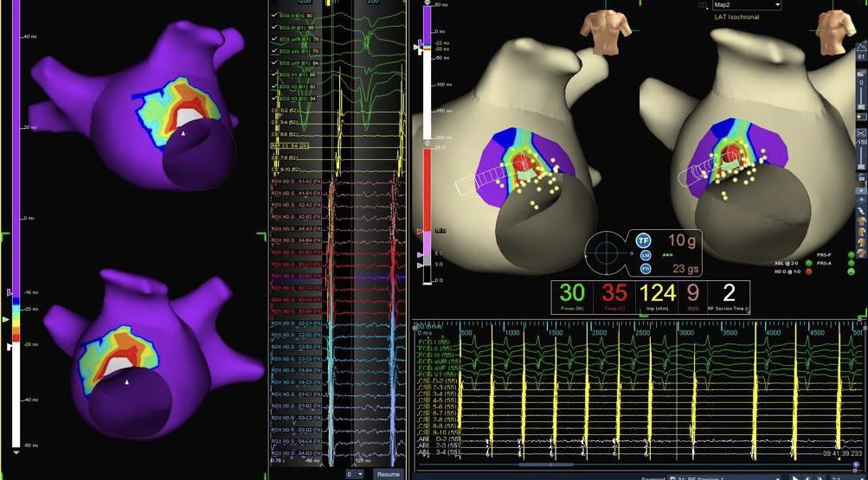Click the 3000 ms tick on strip timeline

pos(686,333)
